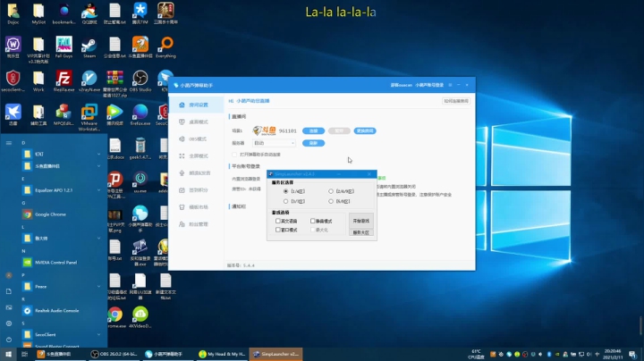
Task: Click the Settings gear in Start menu
Action: click(9, 323)
